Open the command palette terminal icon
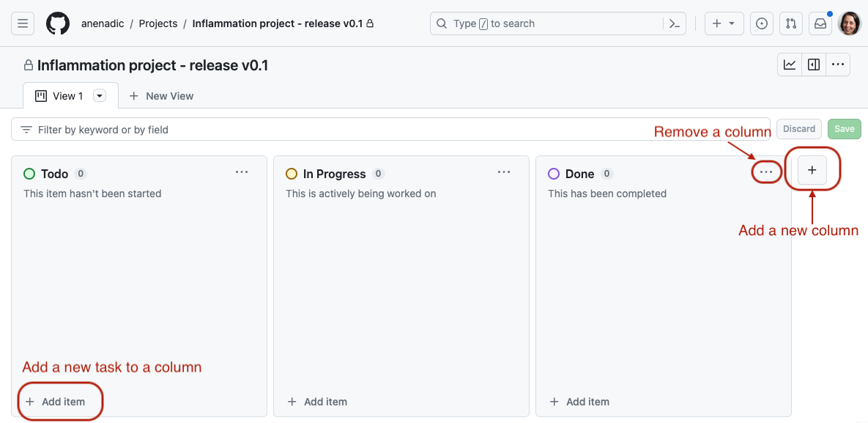Viewport: 868px width, 423px height. [674, 23]
